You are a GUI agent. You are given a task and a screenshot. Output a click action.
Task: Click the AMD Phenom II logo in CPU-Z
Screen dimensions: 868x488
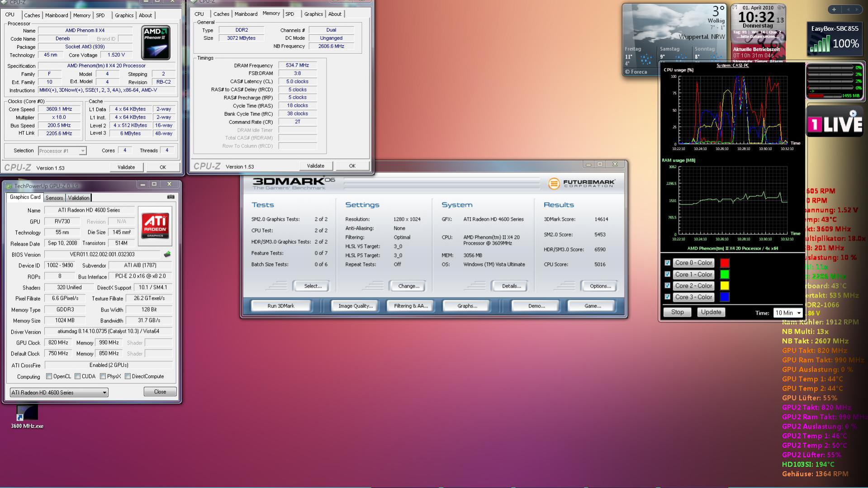tap(156, 43)
